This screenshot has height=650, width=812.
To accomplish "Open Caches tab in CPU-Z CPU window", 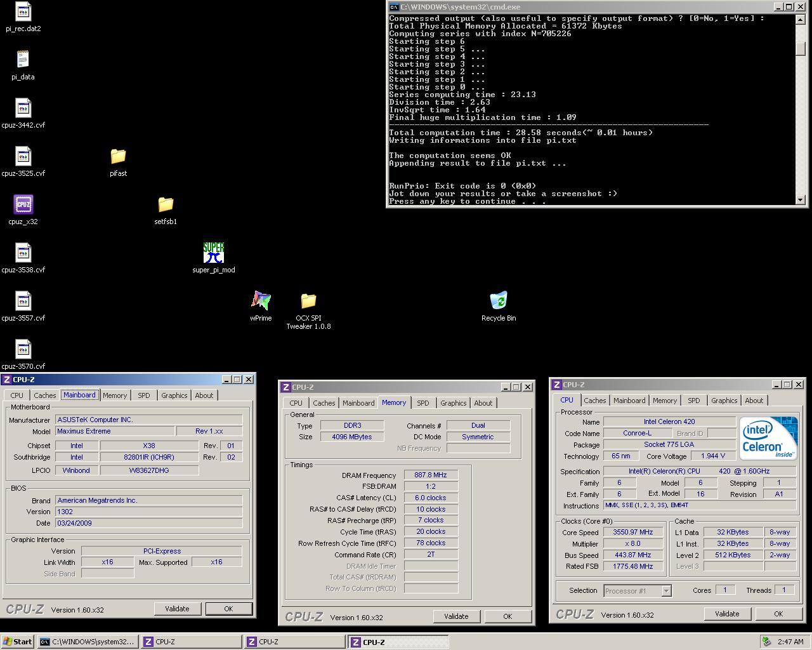I will click(x=595, y=401).
